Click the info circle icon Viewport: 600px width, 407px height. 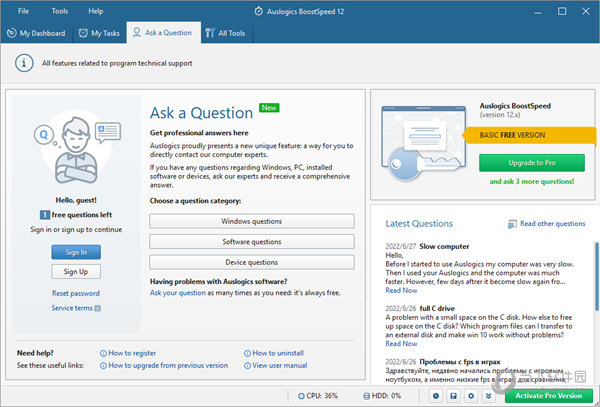tap(24, 63)
